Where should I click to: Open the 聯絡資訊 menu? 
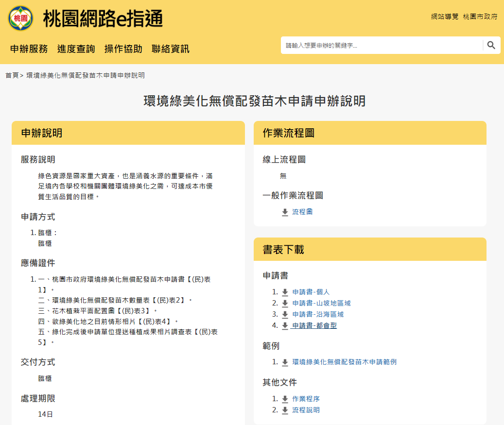[171, 49]
